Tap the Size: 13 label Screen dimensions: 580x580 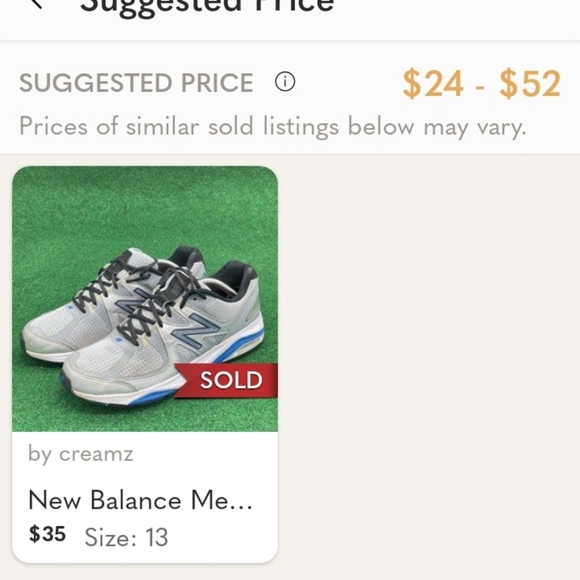(126, 537)
